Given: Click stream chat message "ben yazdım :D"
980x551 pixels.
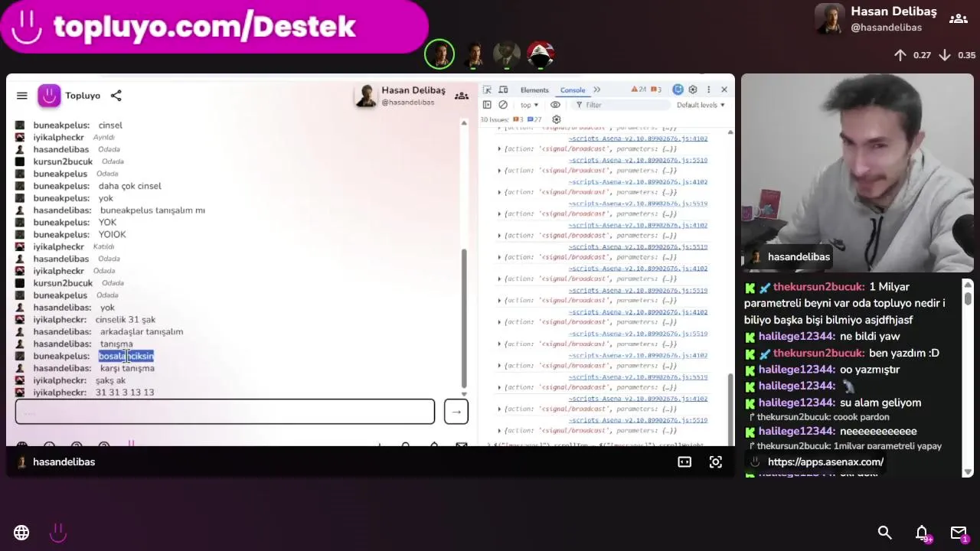Looking at the screenshot, I should 904,353.
